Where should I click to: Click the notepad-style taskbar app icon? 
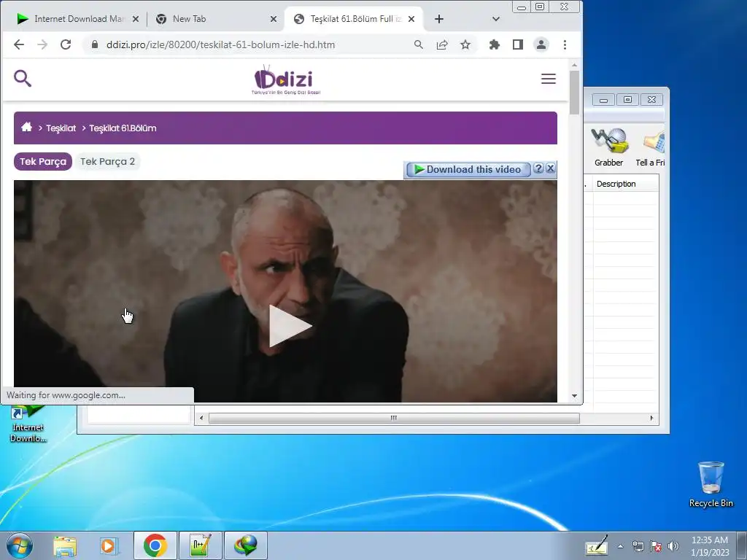[200, 545]
